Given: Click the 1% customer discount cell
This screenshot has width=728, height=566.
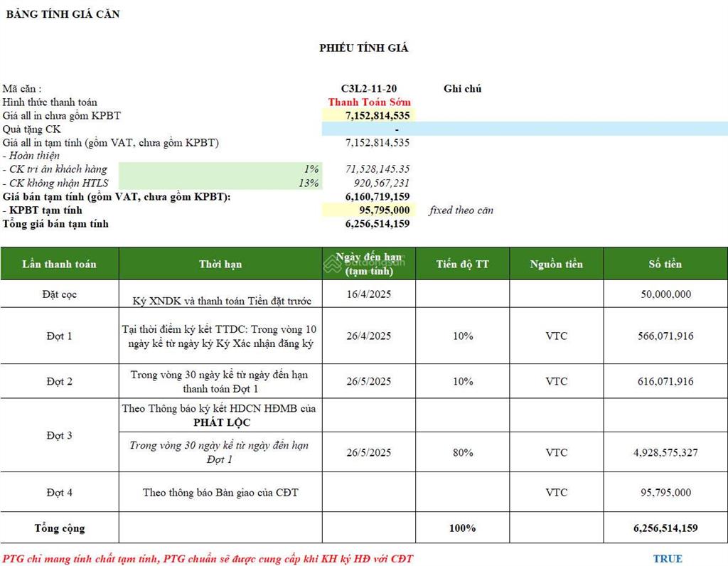Looking at the screenshot, I should point(220,169).
